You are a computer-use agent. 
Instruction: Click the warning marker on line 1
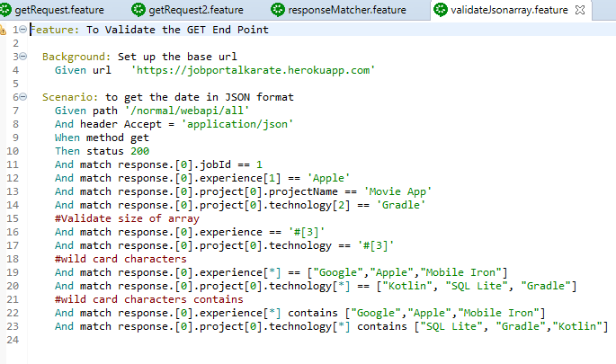pyautogui.click(x=3, y=30)
